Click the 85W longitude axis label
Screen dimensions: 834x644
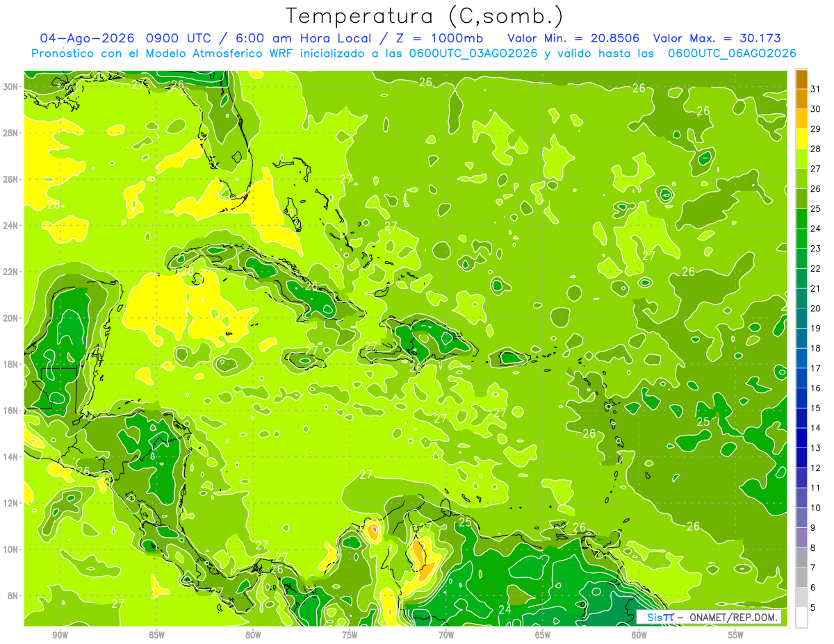point(156,636)
